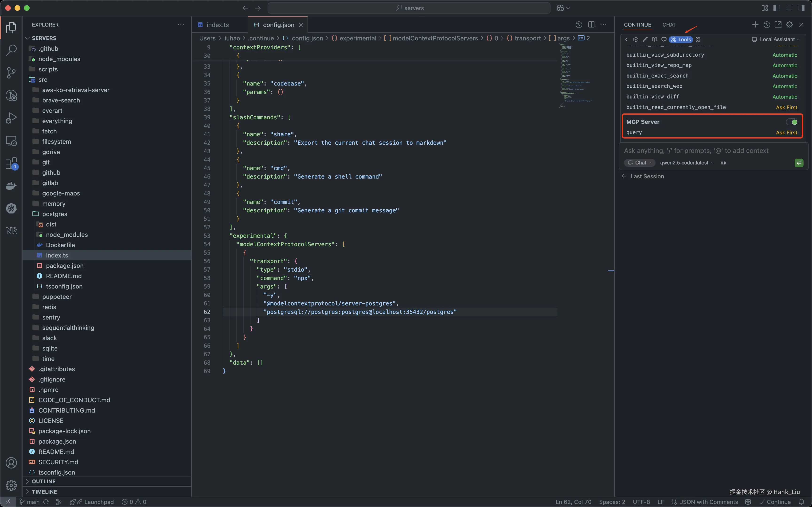Image resolution: width=812 pixels, height=507 pixels.
Task: Click the pencil edit icon in Continue toolbar
Action: pyautogui.click(x=645, y=39)
